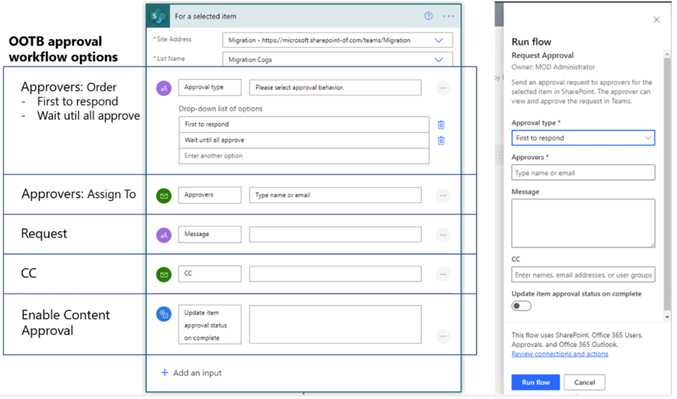677x399 pixels.
Task: Click the blue icon beside Update item approval status
Action: pyautogui.click(x=164, y=314)
